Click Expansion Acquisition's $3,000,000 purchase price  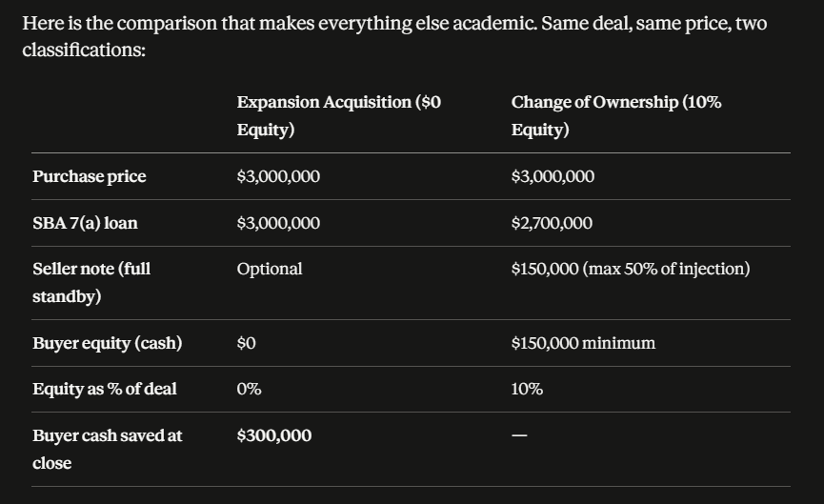[278, 176]
